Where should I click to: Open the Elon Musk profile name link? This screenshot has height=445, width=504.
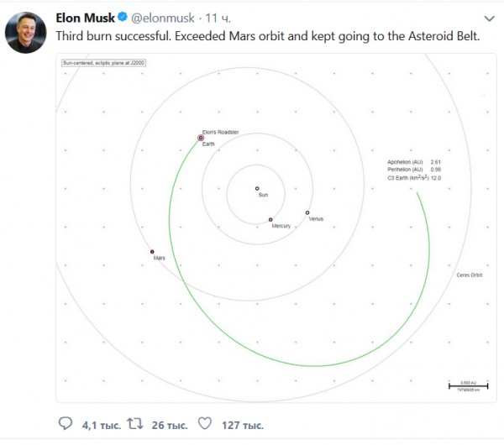[x=85, y=18]
